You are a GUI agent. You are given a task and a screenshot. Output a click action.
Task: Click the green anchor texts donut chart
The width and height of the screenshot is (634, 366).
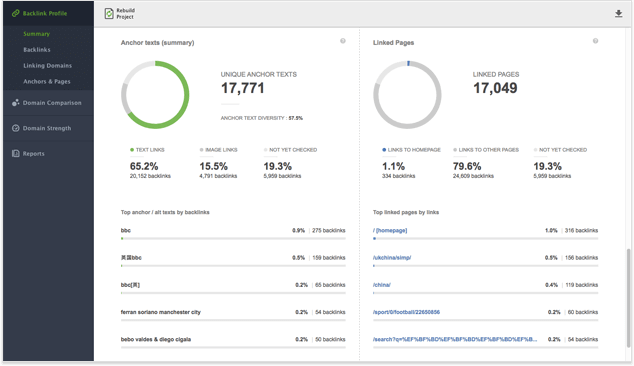point(155,95)
